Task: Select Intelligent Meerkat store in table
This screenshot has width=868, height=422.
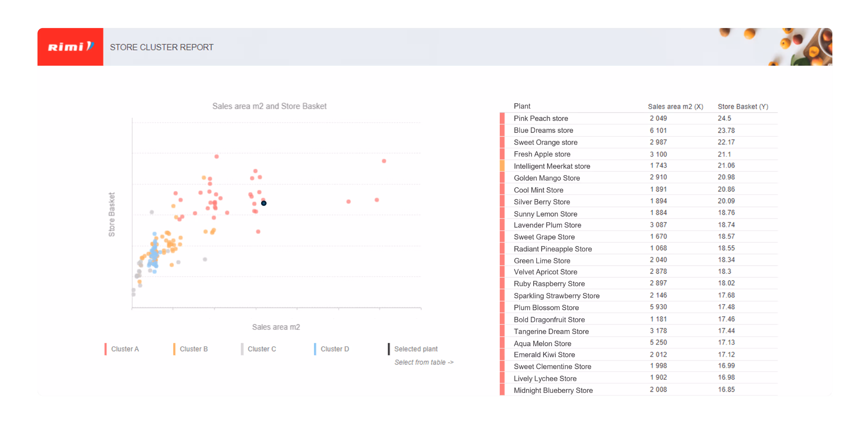Action: pyautogui.click(x=552, y=166)
